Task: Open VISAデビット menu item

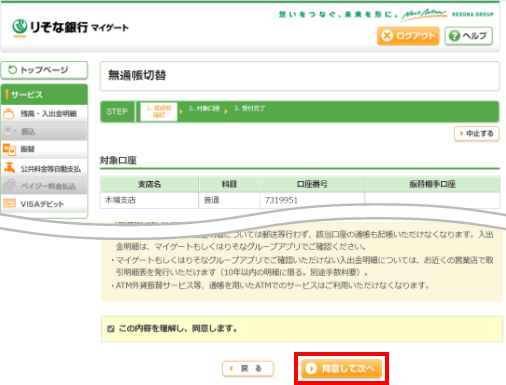Action: click(44, 204)
